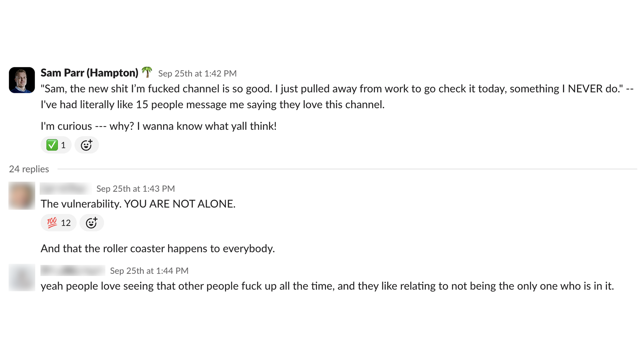Toggle the 100 emoji reaction with 12
Image resolution: width=644 pixels, height=362 pixels.
point(58,223)
